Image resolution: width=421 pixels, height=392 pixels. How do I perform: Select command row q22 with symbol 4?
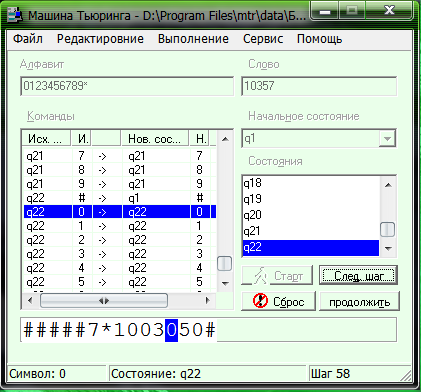tap(120, 268)
